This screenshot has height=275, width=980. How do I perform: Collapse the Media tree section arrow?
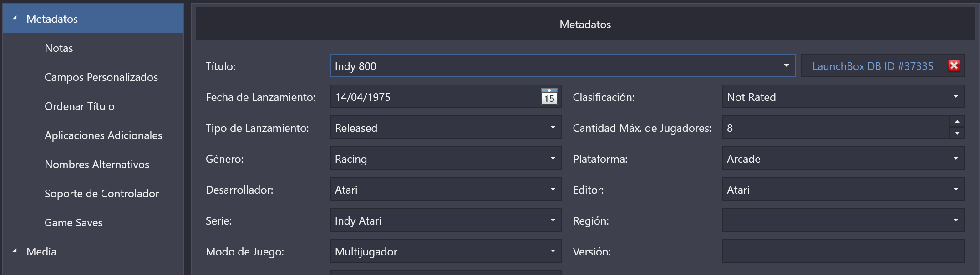(15, 251)
